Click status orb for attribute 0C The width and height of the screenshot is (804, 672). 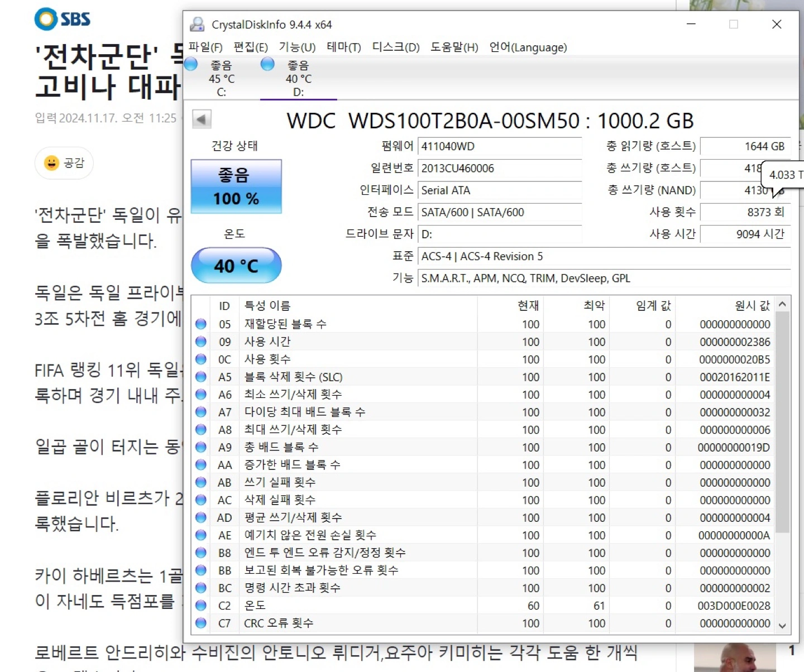(201, 359)
